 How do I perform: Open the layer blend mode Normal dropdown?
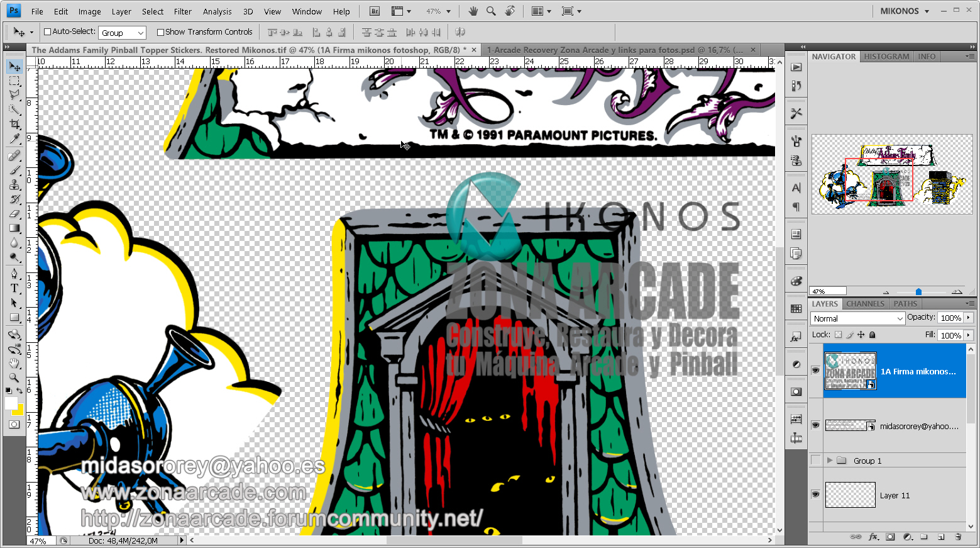[857, 318]
